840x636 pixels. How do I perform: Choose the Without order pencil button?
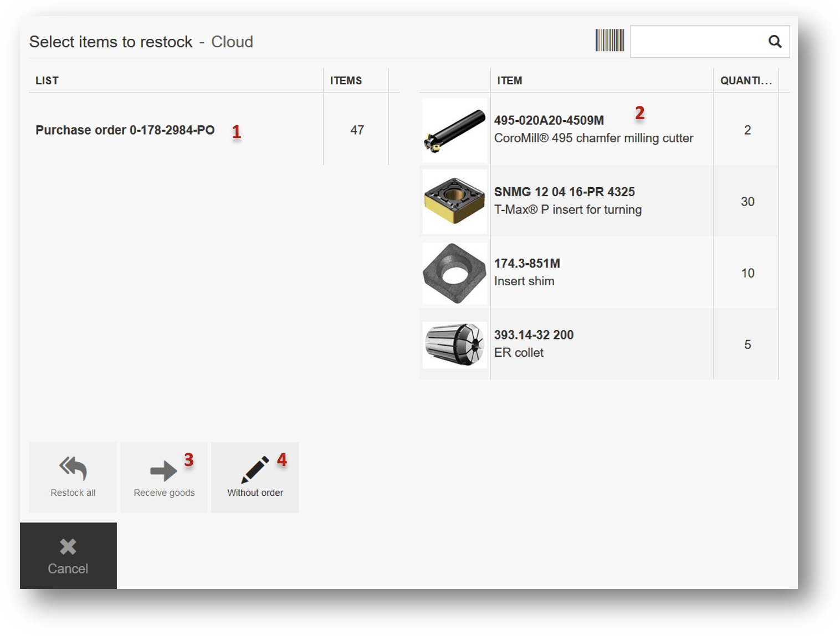(255, 477)
